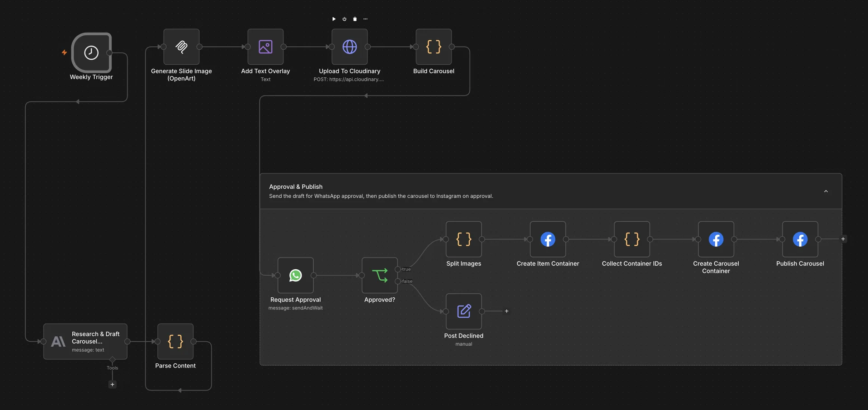Image resolution: width=868 pixels, height=410 pixels.
Task: Click the Approval & Publish title text
Action: pos(296,186)
